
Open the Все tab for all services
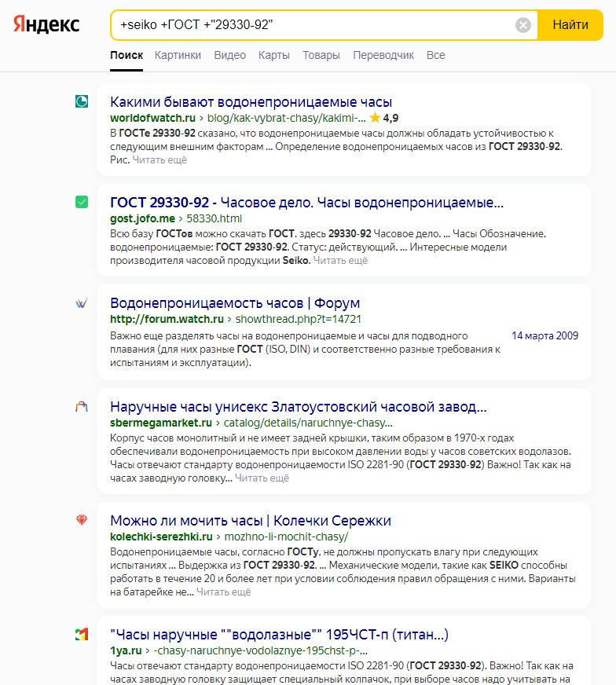[435, 55]
